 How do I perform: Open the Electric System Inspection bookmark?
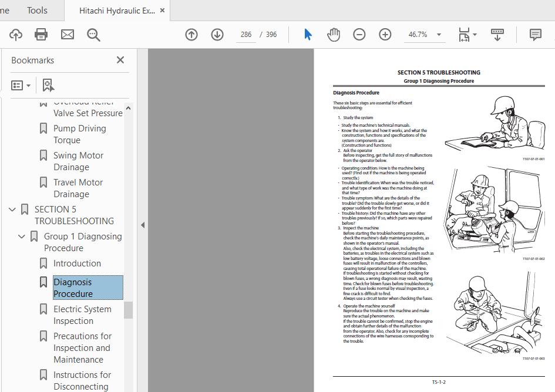(82, 315)
